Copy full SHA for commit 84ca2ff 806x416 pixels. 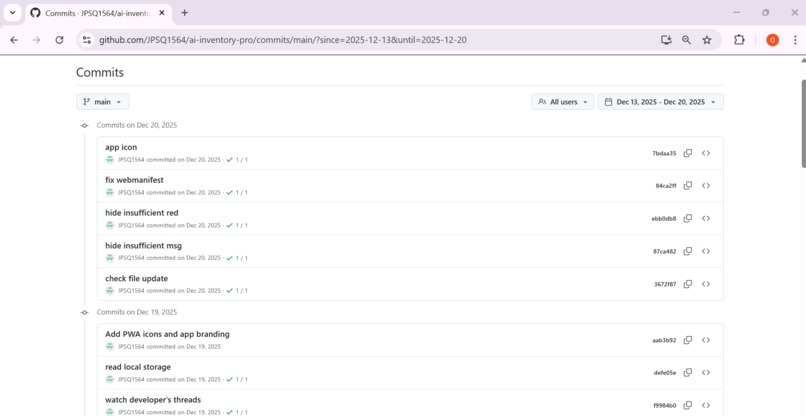coord(687,186)
